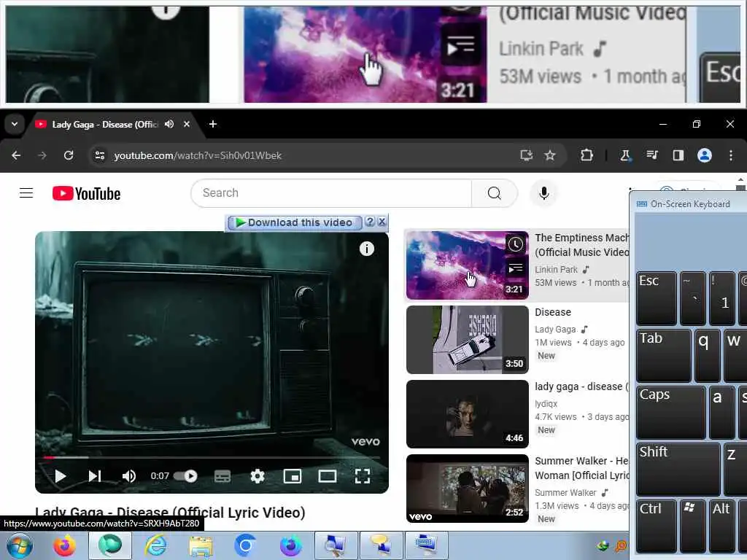The height and width of the screenshot is (560, 747).
Task: Click Download this video button
Action: tap(295, 222)
